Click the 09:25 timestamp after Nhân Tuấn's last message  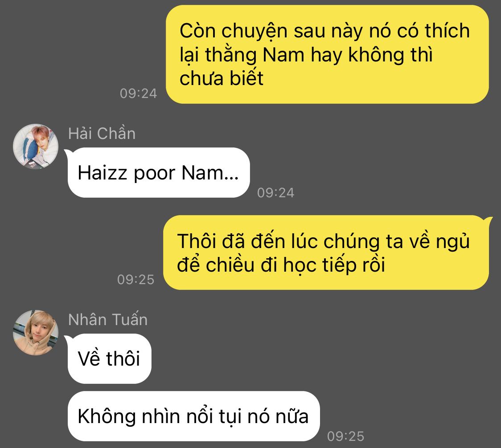tap(345, 436)
